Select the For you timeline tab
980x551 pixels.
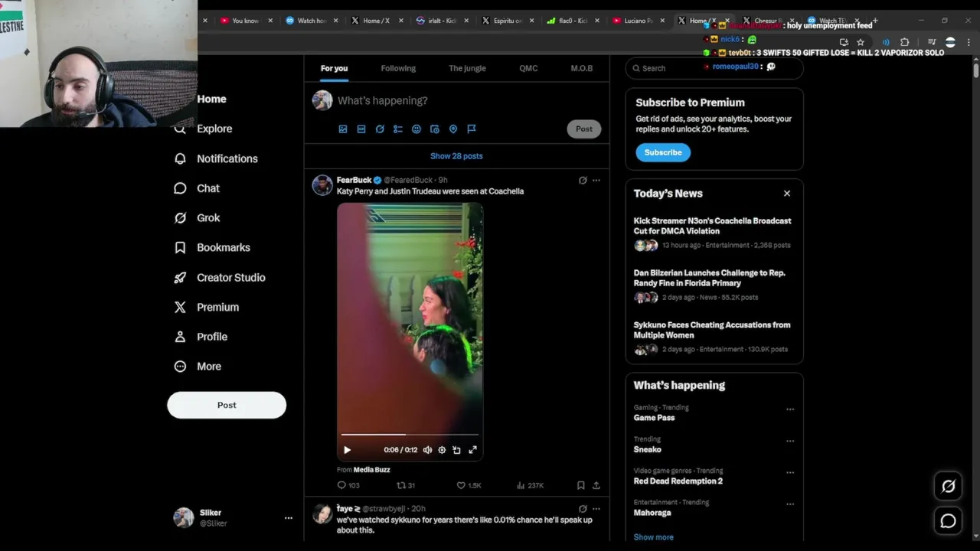coord(334,68)
